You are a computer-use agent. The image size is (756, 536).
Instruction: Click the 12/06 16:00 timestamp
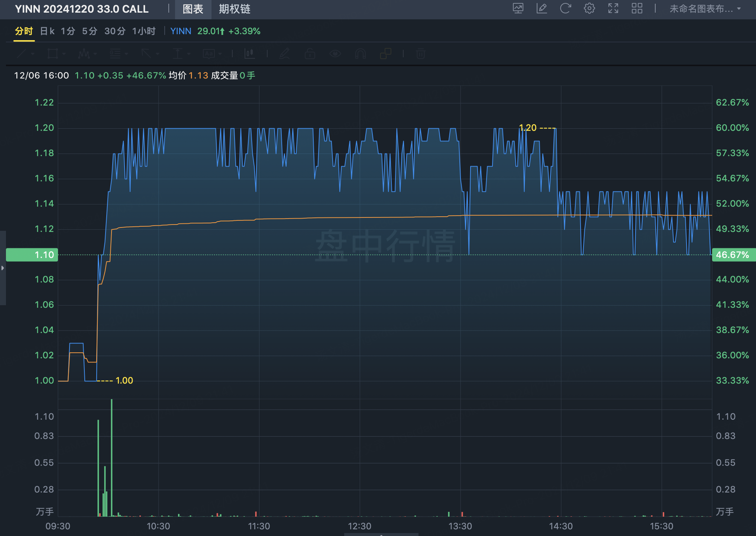pyautogui.click(x=42, y=75)
